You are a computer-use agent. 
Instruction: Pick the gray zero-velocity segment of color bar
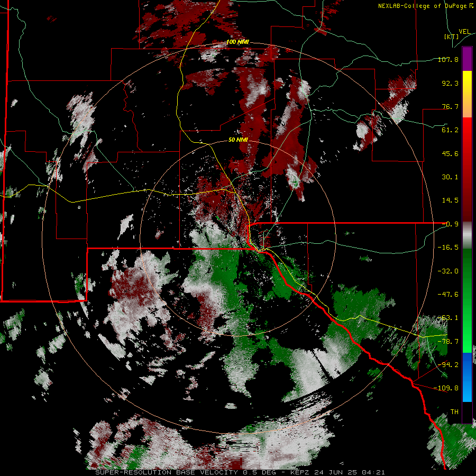(467, 235)
